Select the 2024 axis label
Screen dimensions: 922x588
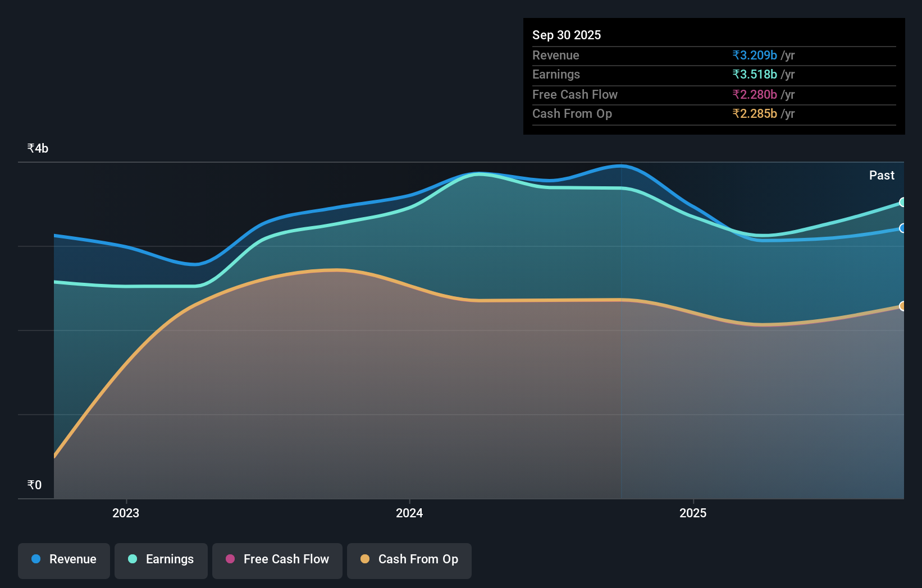click(409, 513)
